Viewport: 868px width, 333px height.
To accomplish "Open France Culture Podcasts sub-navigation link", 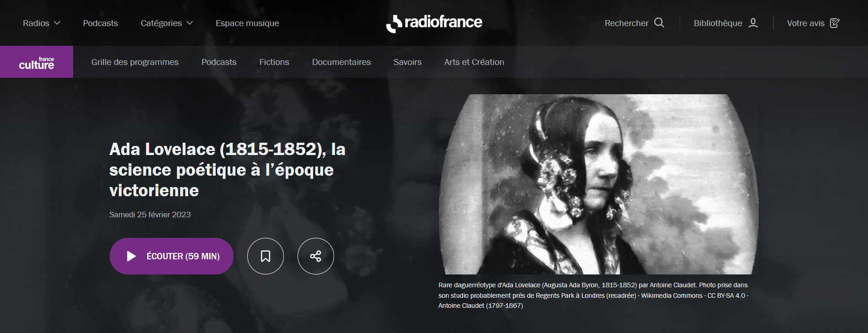I will [219, 62].
